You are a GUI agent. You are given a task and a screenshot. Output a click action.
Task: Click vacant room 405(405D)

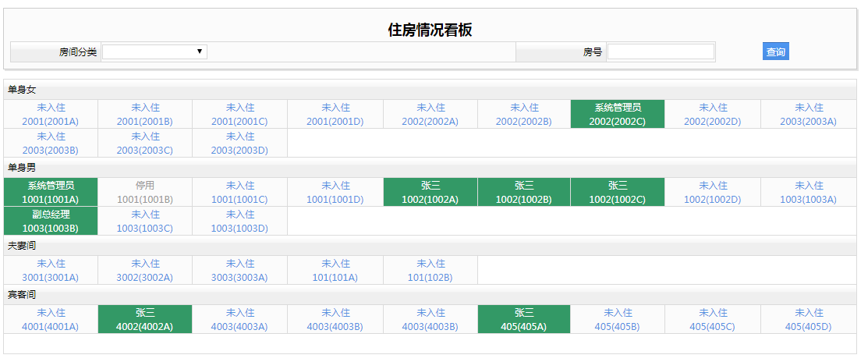[x=808, y=320]
